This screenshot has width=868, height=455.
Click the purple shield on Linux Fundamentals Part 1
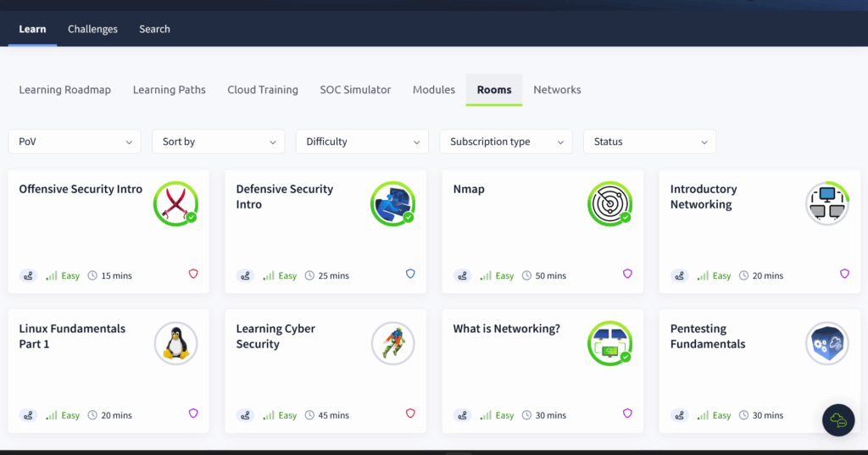pyautogui.click(x=193, y=413)
